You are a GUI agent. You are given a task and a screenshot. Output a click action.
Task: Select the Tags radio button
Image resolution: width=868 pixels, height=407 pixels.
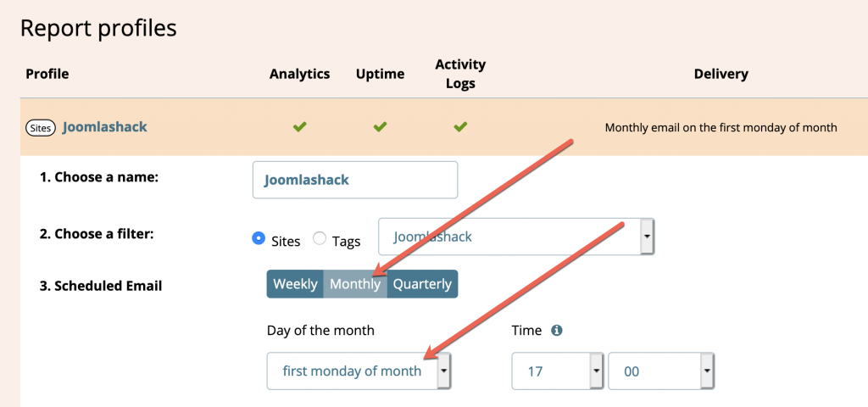(320, 238)
